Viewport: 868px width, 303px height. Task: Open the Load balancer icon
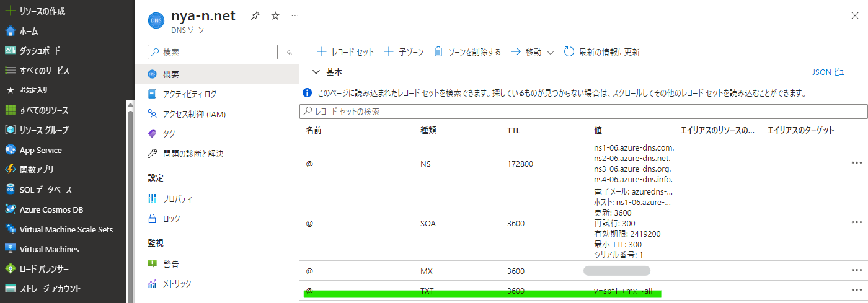(10, 269)
